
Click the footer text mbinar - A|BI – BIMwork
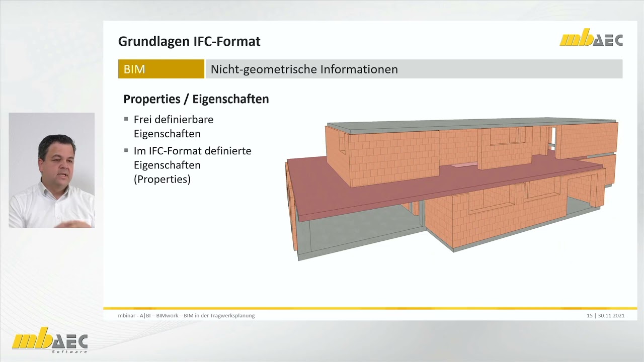click(186, 316)
